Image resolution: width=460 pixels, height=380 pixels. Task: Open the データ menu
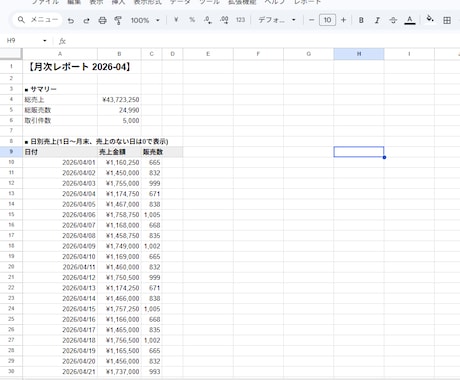180,2
